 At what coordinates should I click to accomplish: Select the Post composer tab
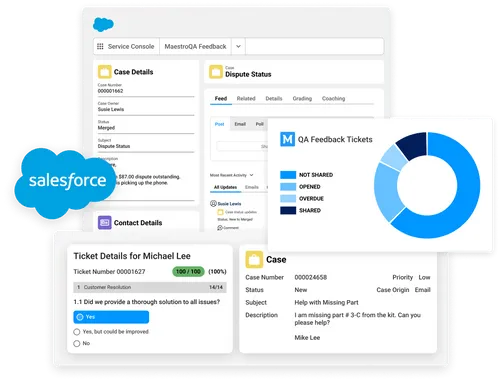[220, 124]
